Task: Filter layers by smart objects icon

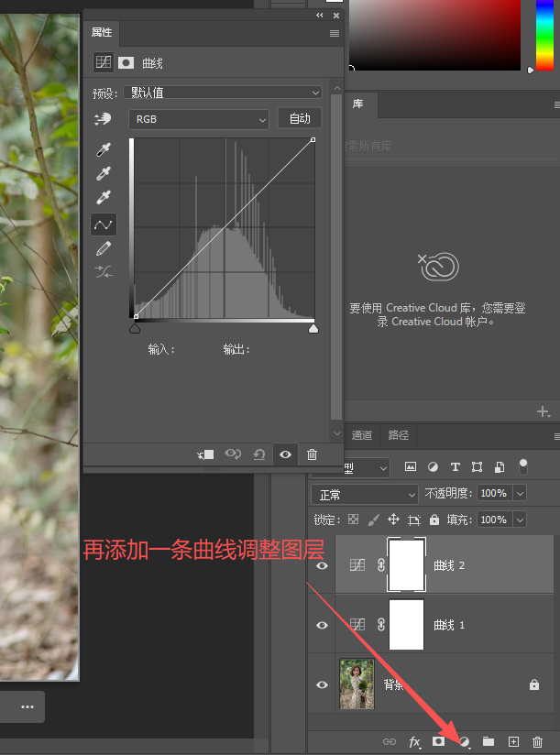Action: tap(500, 466)
